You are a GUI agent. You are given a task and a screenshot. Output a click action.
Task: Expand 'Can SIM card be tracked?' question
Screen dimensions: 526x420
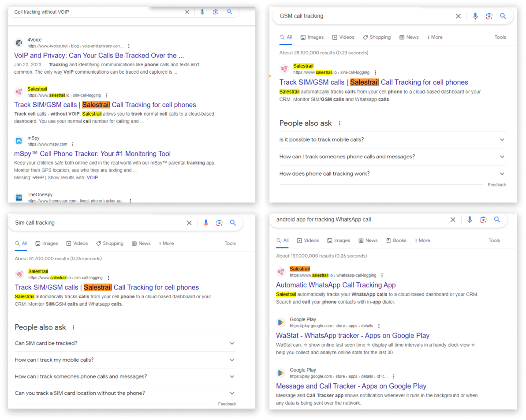click(125, 343)
